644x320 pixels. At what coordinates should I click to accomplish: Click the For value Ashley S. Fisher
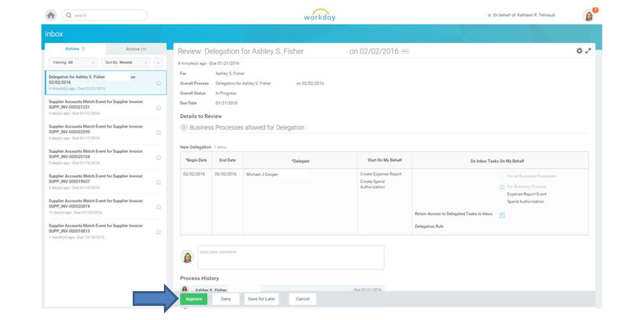point(230,73)
